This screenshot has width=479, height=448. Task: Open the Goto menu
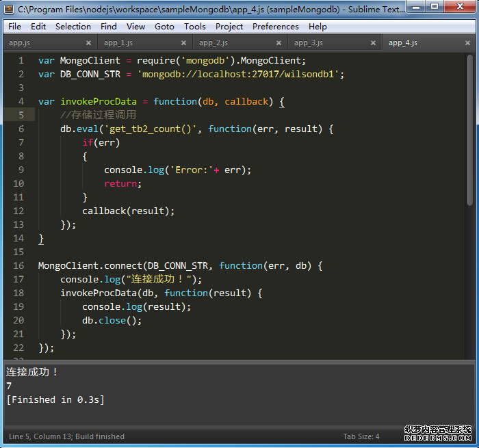pyautogui.click(x=164, y=27)
